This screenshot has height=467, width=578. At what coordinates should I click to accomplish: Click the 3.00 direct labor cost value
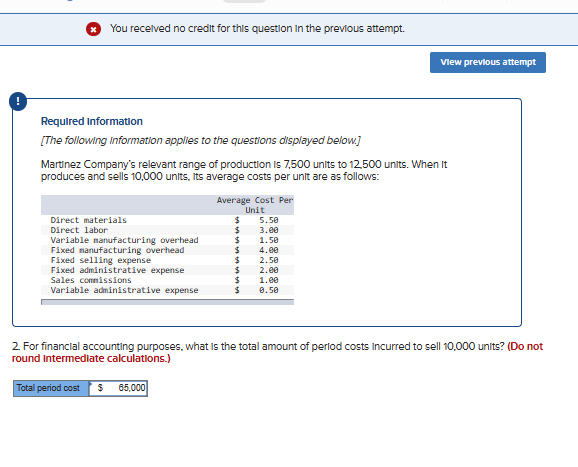tap(269, 230)
